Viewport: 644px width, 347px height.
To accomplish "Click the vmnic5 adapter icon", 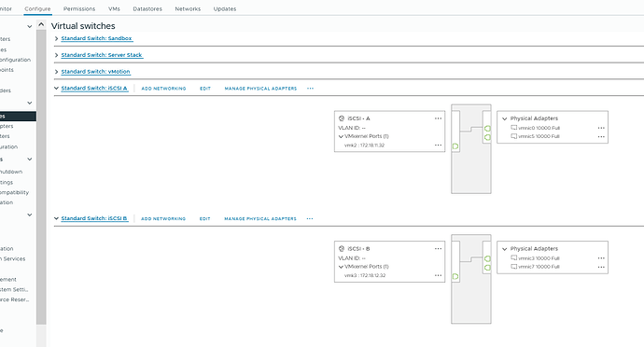I will [514, 136].
